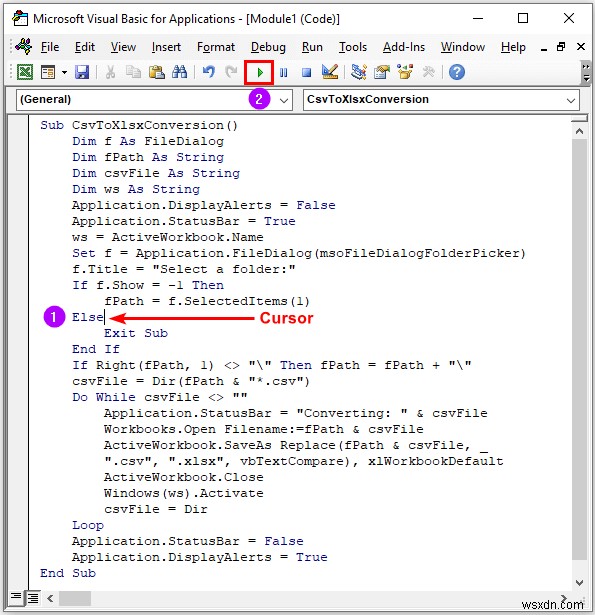Click the line 'If f.Show = -1 Then'
Screen dimensions: 595x615
click(x=148, y=285)
